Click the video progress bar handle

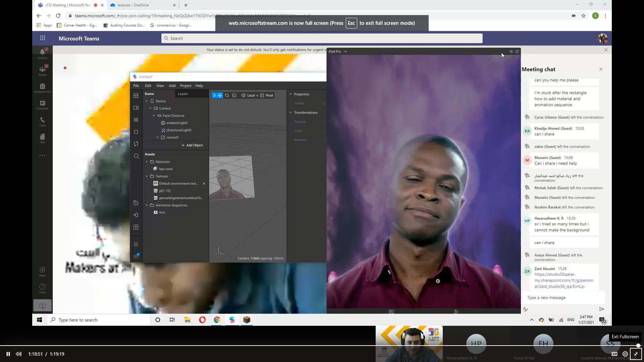pos(638,346)
